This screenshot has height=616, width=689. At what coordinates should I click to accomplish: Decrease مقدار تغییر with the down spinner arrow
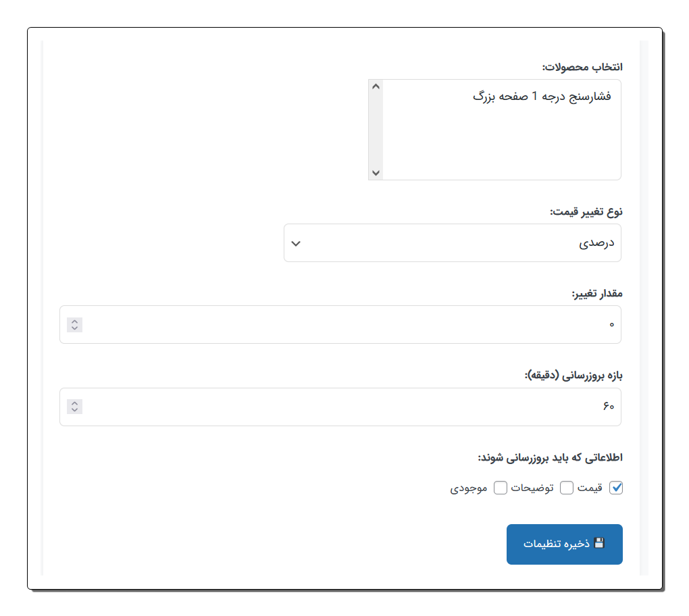[x=74, y=328]
